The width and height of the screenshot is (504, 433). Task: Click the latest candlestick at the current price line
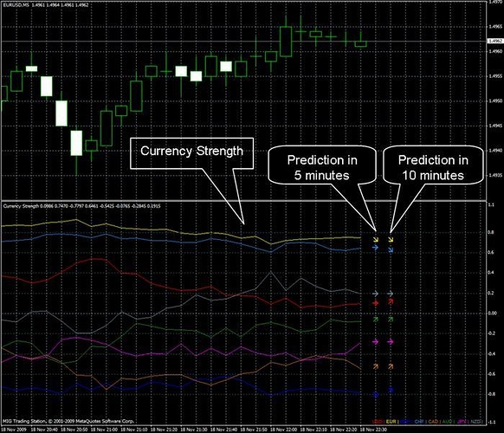360,43
